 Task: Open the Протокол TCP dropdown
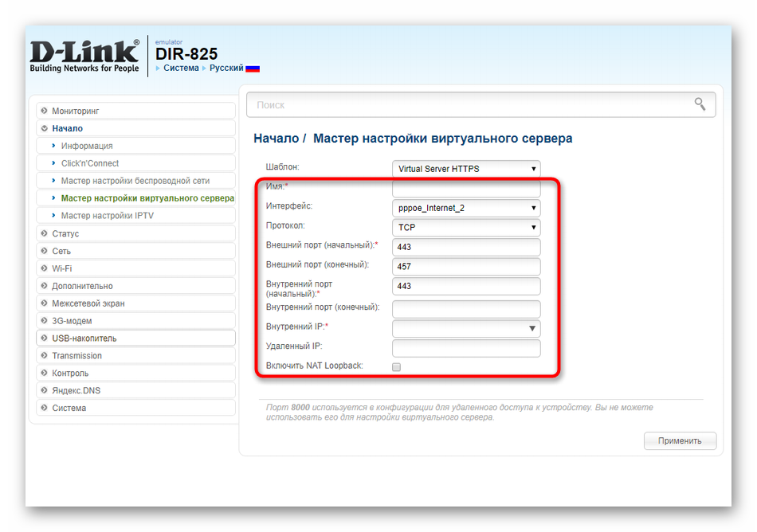tap(466, 228)
